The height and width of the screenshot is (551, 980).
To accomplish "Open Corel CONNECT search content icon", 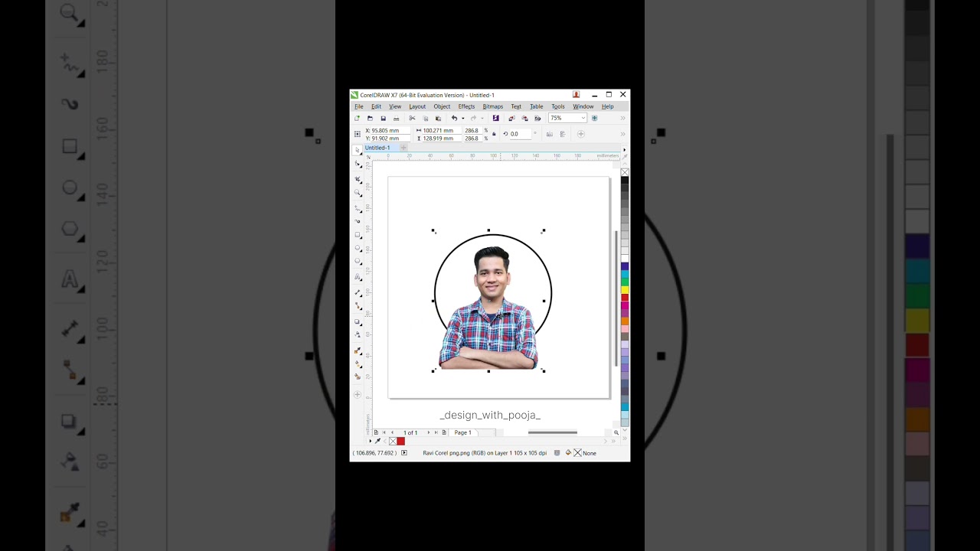I will 495,119.
